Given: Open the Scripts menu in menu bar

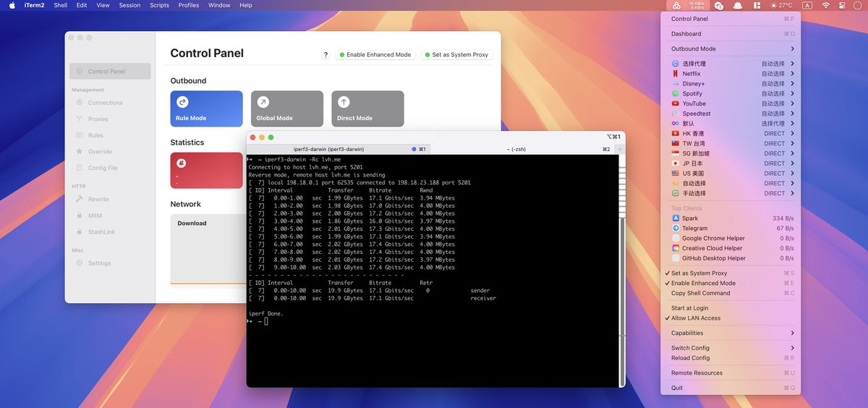Looking at the screenshot, I should [x=159, y=5].
